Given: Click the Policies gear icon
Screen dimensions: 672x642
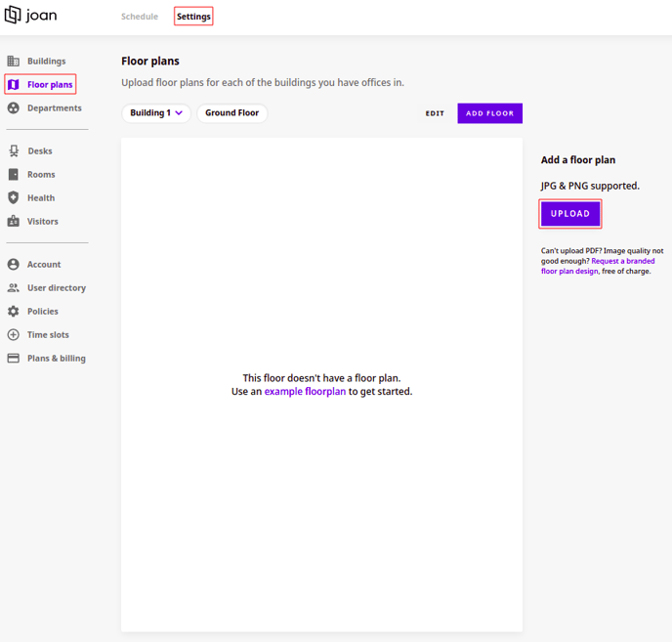Looking at the screenshot, I should pyautogui.click(x=14, y=312).
